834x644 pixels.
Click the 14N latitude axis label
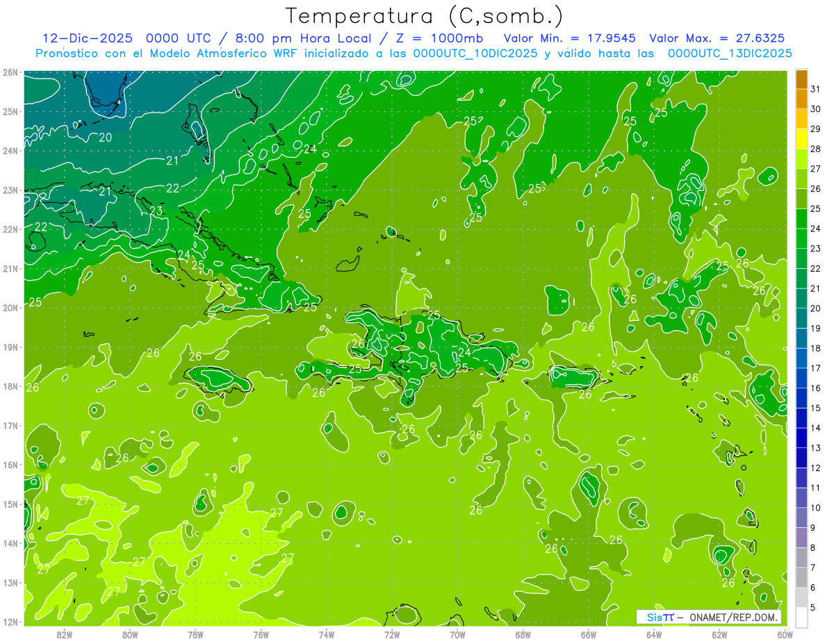[x=10, y=543]
